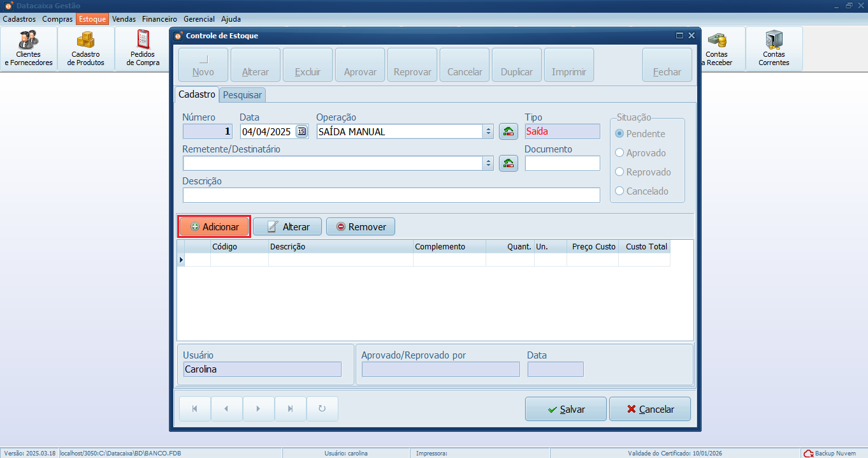Open Cadastro de Produtos shortcut

click(x=86, y=48)
